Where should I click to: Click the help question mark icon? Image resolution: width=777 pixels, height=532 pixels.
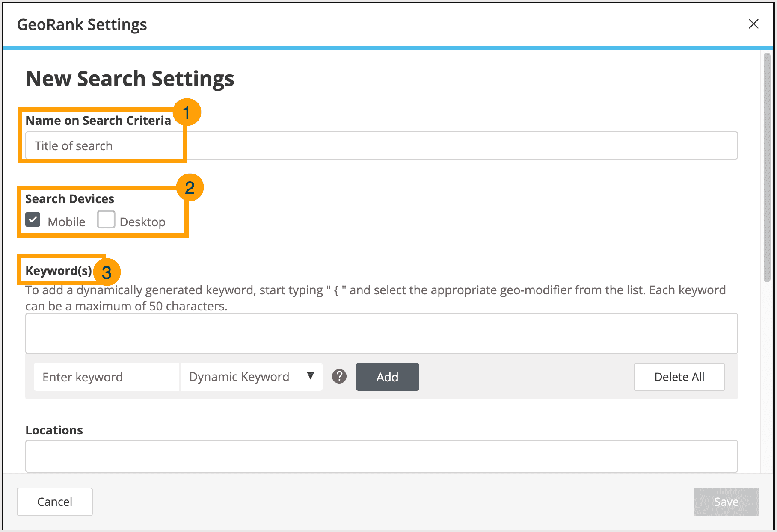[339, 377]
